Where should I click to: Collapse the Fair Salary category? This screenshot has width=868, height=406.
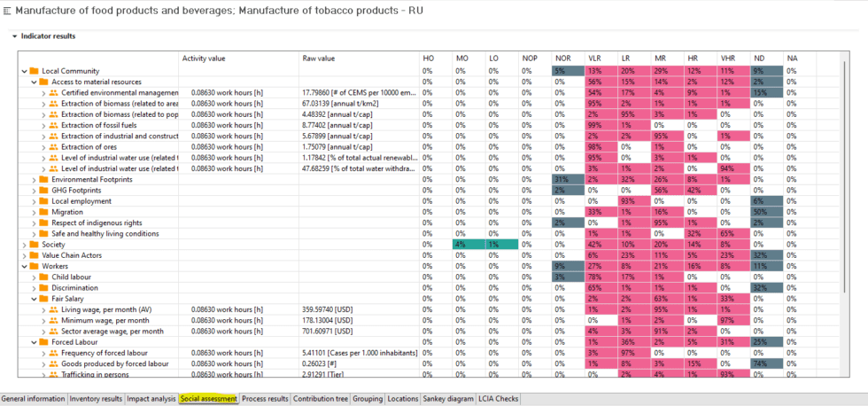(34, 299)
